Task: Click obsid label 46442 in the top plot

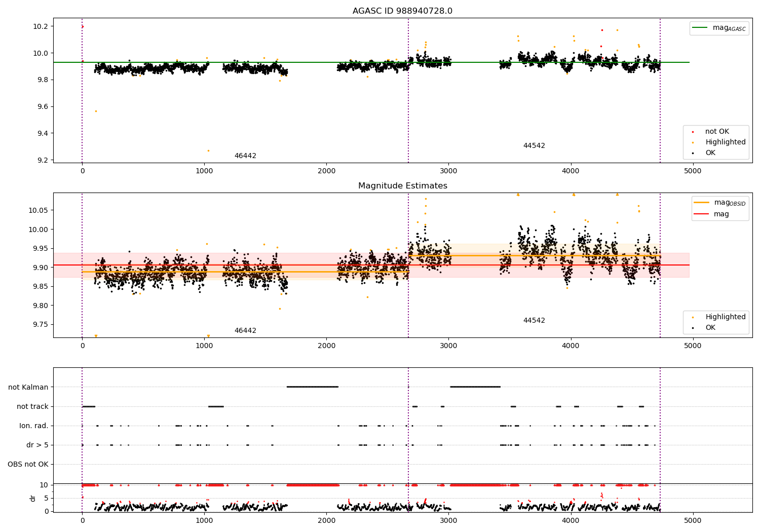Action: tap(245, 156)
